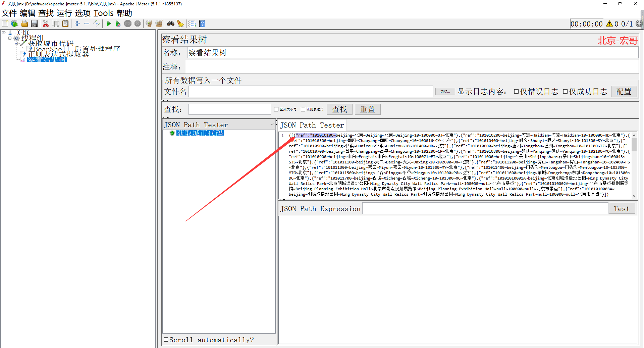Focus the JSON Path Expression field

pyautogui.click(x=485, y=209)
